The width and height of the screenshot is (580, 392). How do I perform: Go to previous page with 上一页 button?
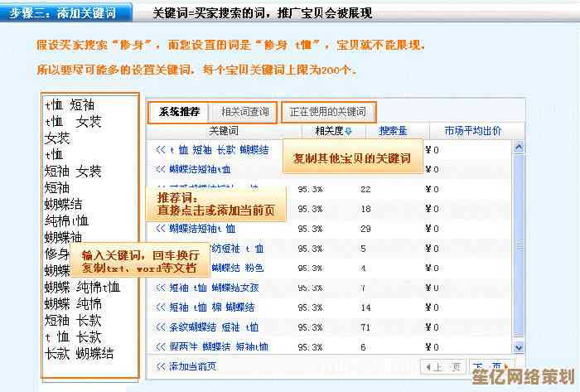coord(445,366)
